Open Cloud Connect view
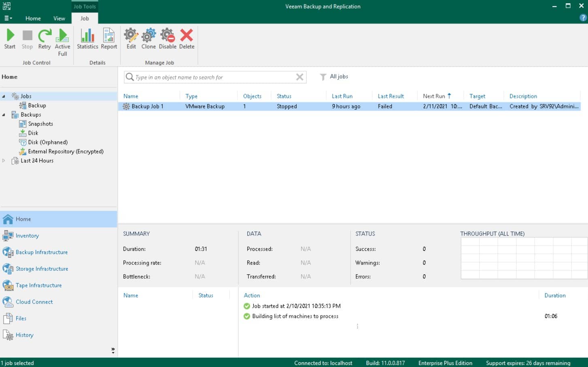The width and height of the screenshot is (588, 367). 34,302
